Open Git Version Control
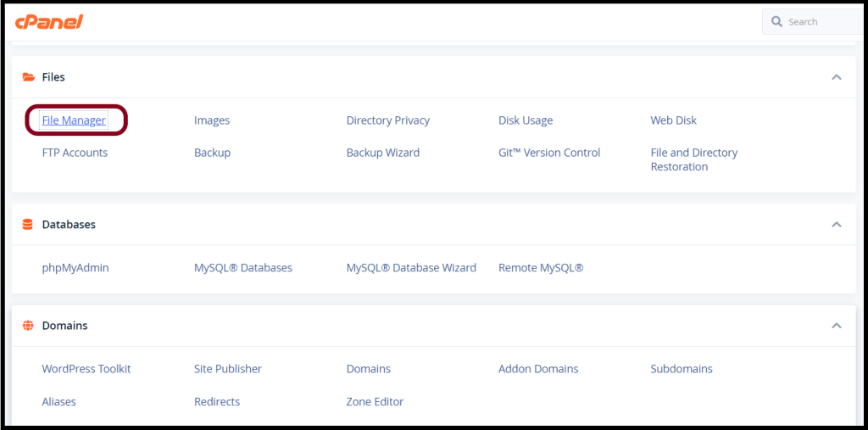 [x=549, y=153]
